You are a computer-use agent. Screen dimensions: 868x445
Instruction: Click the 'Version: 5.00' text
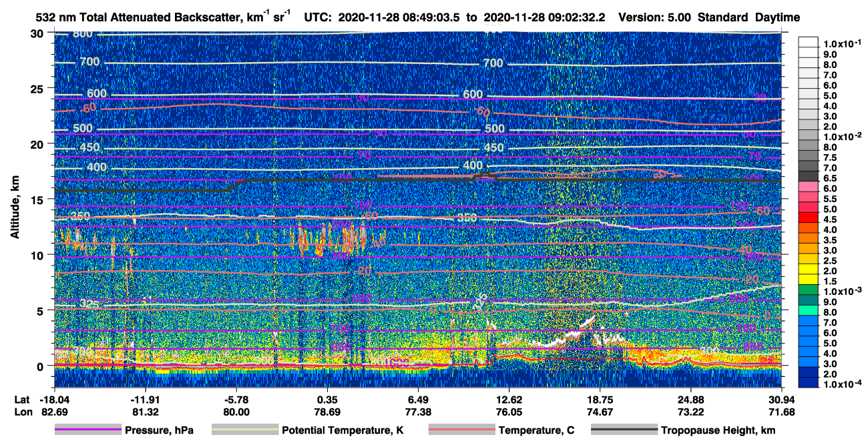coord(655,17)
